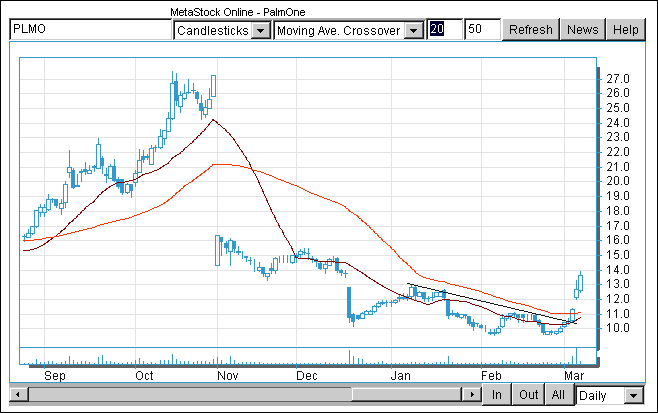The height and width of the screenshot is (413, 658).
Task: Open the Daily periodicity dropdown
Action: [610, 395]
